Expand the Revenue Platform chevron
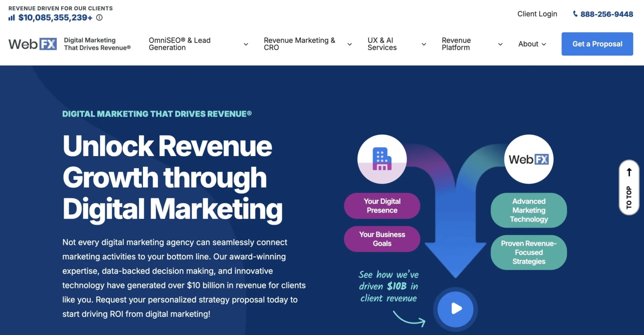644x335 pixels. [x=500, y=44]
